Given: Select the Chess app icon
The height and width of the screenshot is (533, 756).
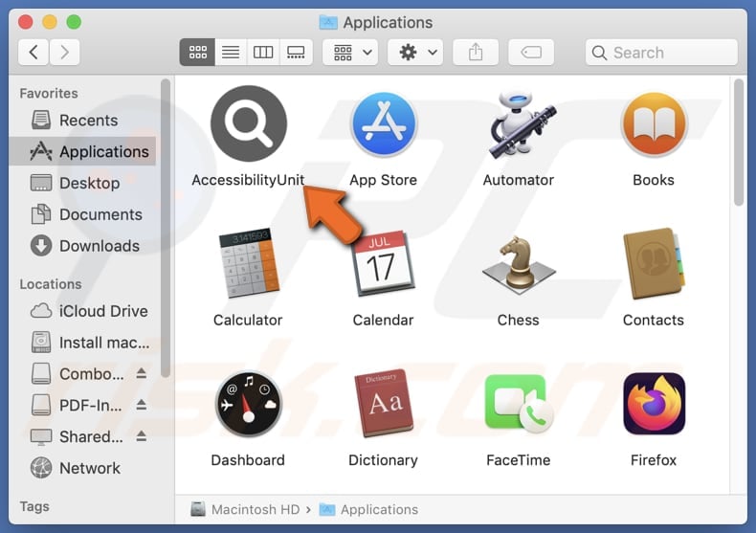Looking at the screenshot, I should coord(519,264).
